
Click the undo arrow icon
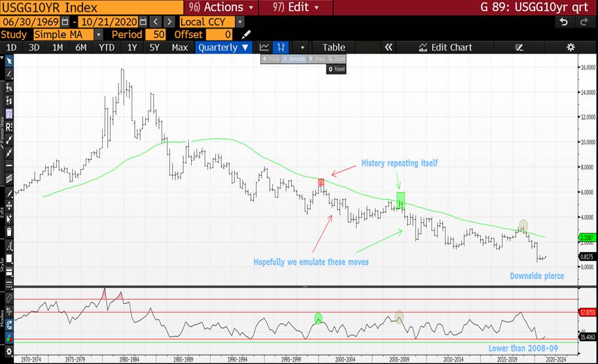click(x=563, y=22)
